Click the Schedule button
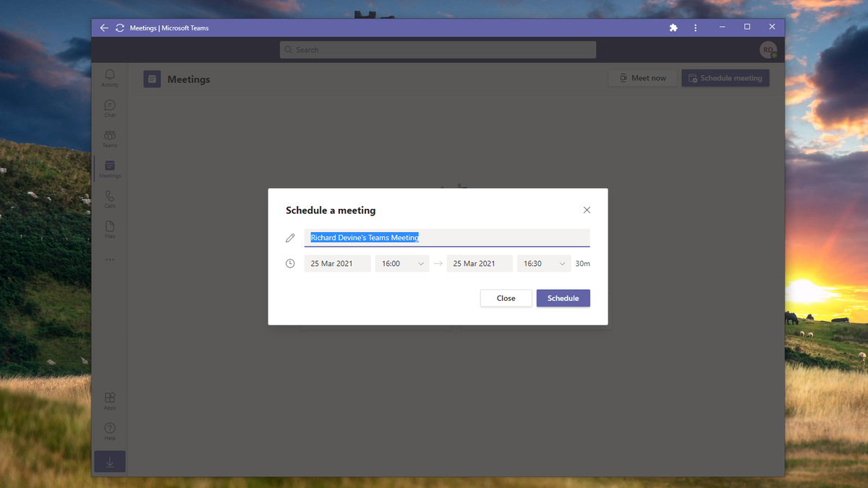The height and width of the screenshot is (488, 868). pyautogui.click(x=563, y=298)
